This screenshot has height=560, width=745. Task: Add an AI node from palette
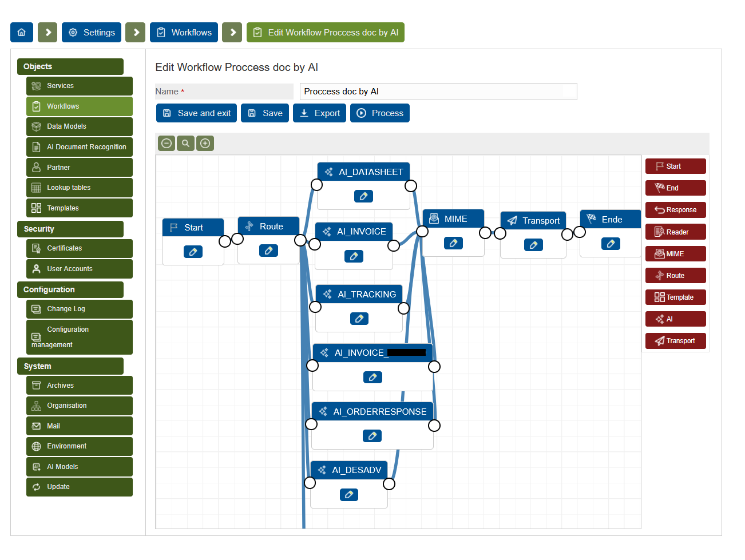click(x=675, y=319)
